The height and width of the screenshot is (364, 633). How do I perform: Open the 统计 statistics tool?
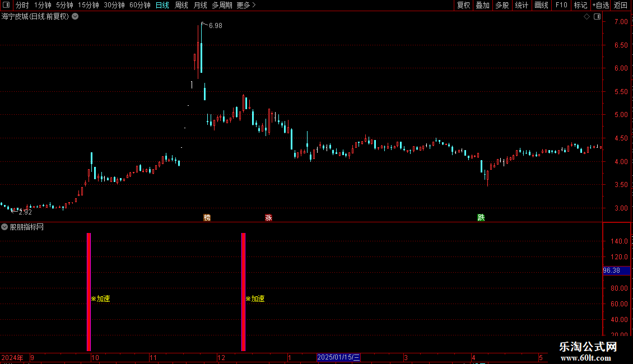tap(522, 5)
